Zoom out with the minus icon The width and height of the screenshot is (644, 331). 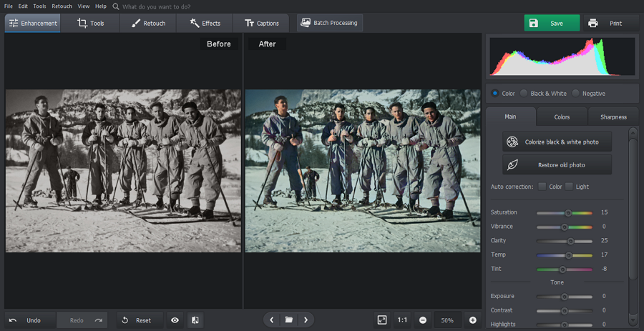(x=423, y=320)
